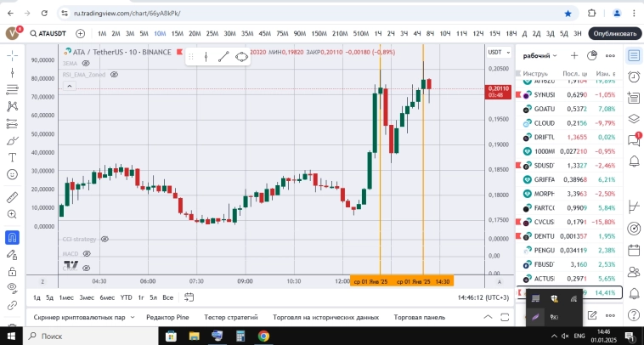Open the USDT currency dropdown
The height and width of the screenshot is (345, 644).
click(499, 52)
